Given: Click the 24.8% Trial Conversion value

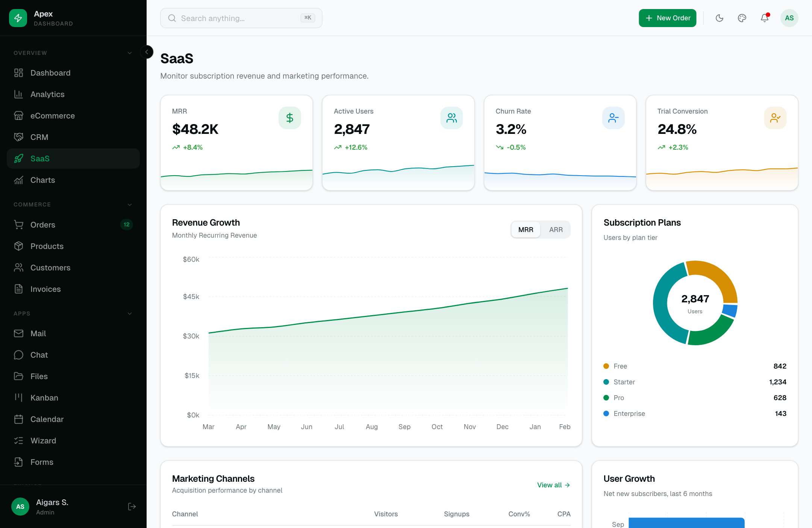Looking at the screenshot, I should pyautogui.click(x=677, y=129).
